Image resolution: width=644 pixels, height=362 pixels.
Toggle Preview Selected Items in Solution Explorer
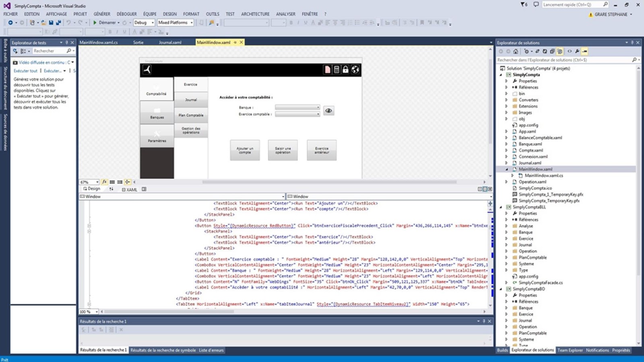(585, 51)
